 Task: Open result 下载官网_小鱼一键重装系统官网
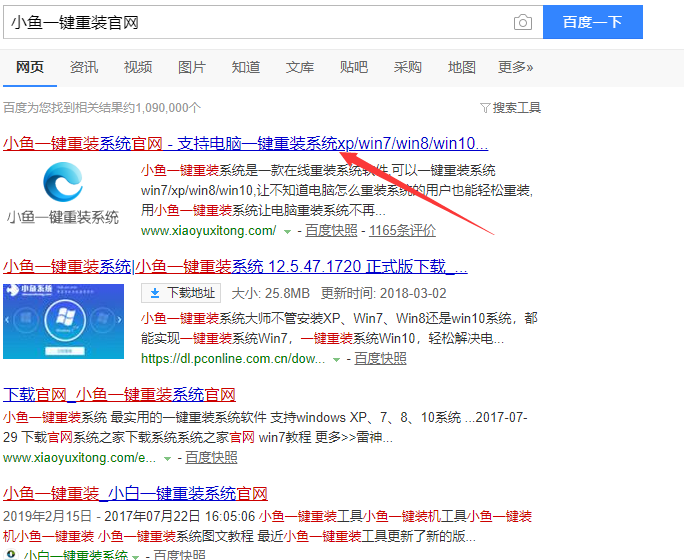coord(119,395)
